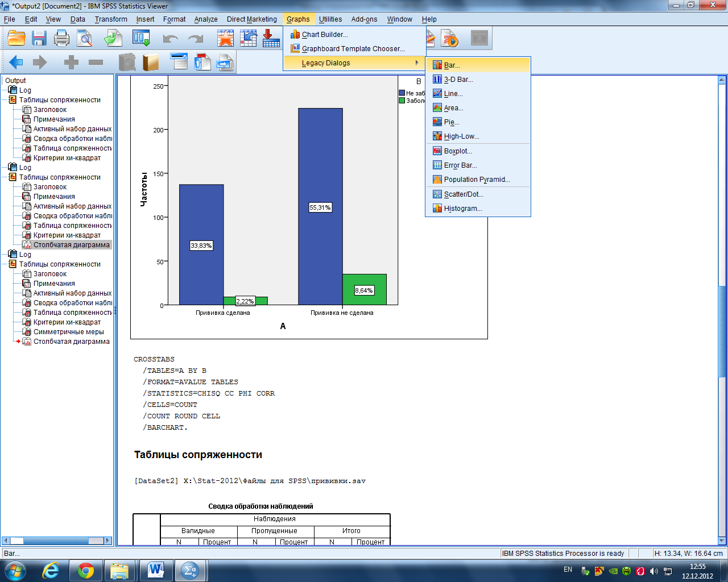Open the Direct Marketing menu

tap(252, 19)
